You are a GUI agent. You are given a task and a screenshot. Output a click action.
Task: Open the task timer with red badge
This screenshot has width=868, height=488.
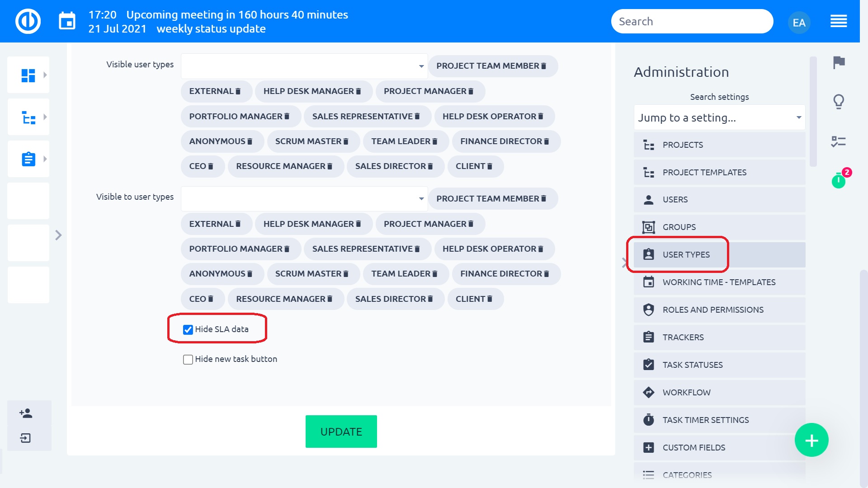[839, 181]
